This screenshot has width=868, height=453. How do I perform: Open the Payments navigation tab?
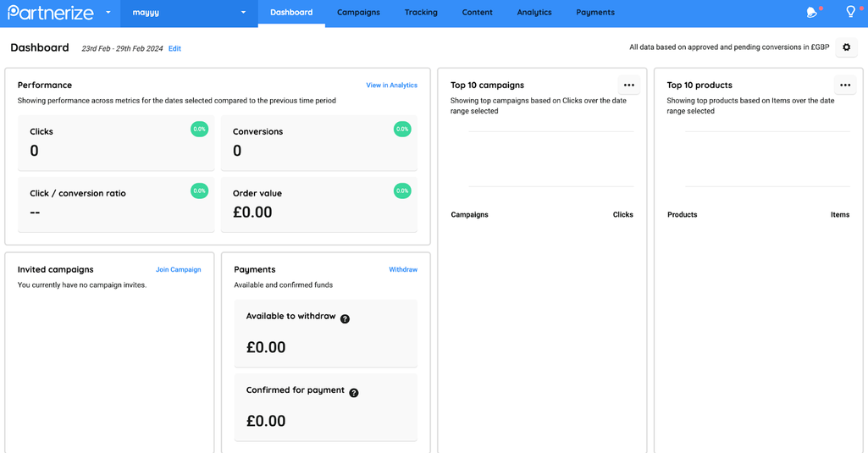coord(595,13)
